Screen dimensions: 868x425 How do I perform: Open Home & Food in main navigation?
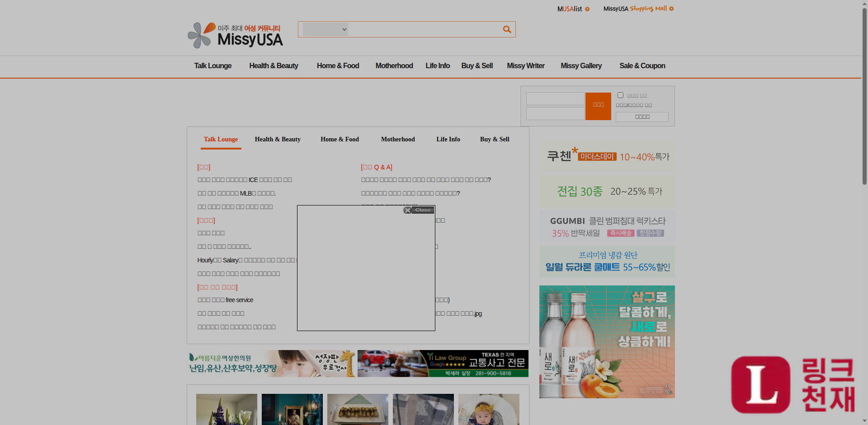(x=338, y=66)
